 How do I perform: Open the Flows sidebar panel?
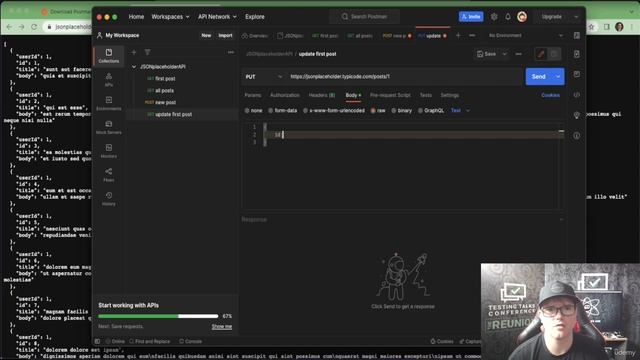109,175
